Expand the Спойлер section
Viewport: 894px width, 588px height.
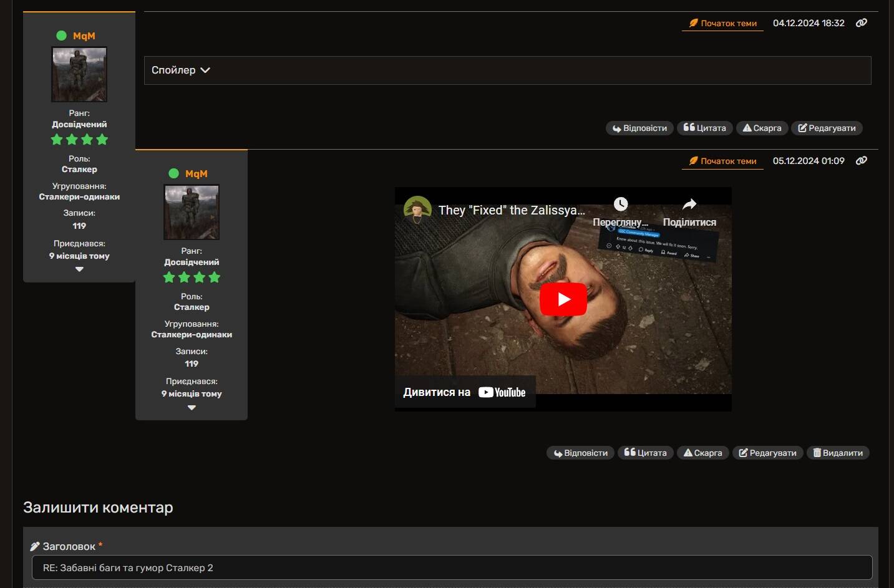pos(181,70)
